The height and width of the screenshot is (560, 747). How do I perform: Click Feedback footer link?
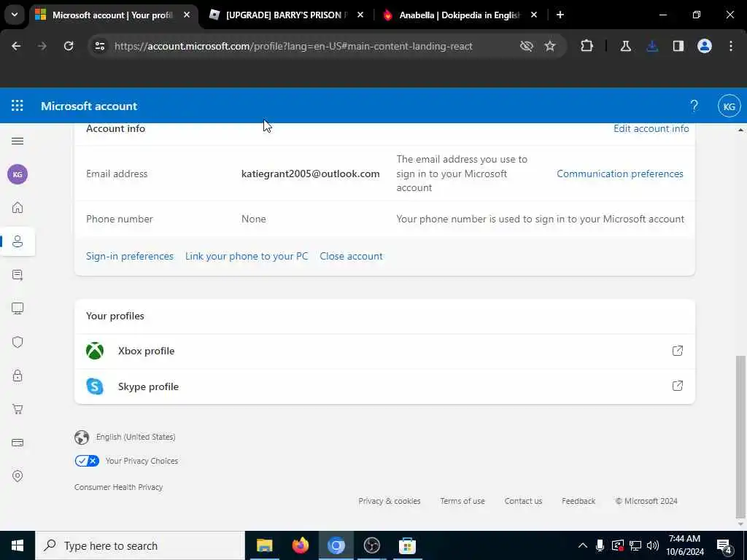click(578, 501)
